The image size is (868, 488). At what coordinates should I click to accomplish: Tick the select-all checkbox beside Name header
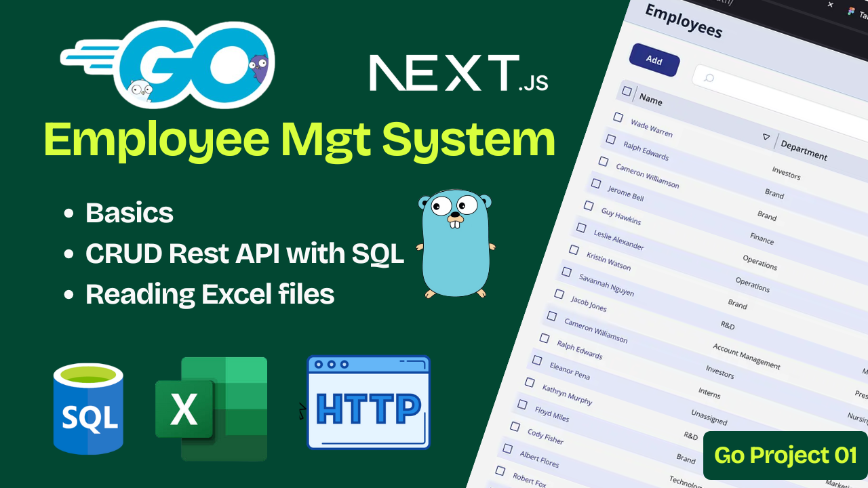[x=627, y=91]
